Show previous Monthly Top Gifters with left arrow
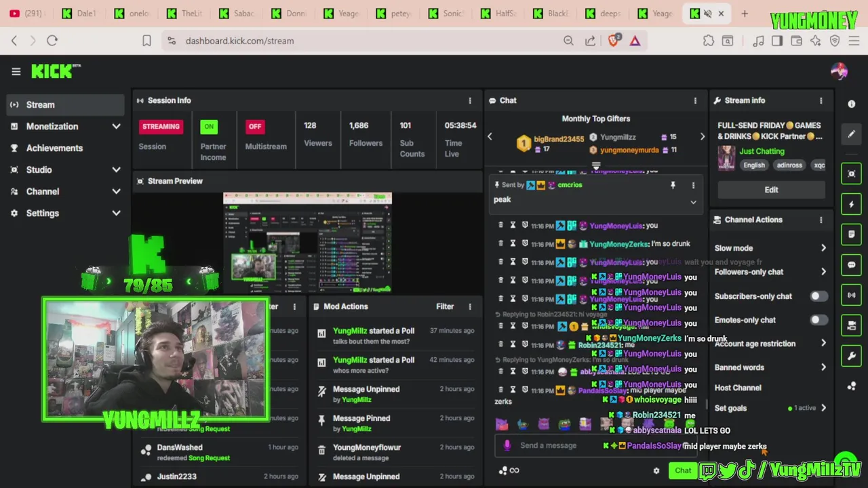This screenshot has height=488, width=868. [490, 137]
